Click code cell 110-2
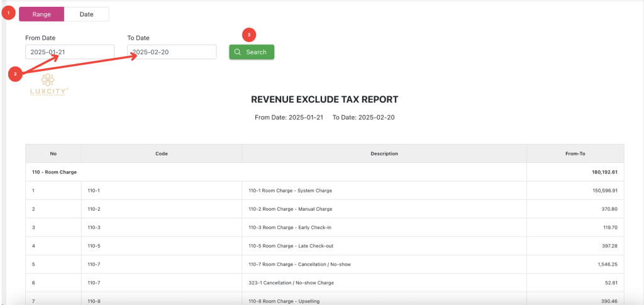 [94, 209]
